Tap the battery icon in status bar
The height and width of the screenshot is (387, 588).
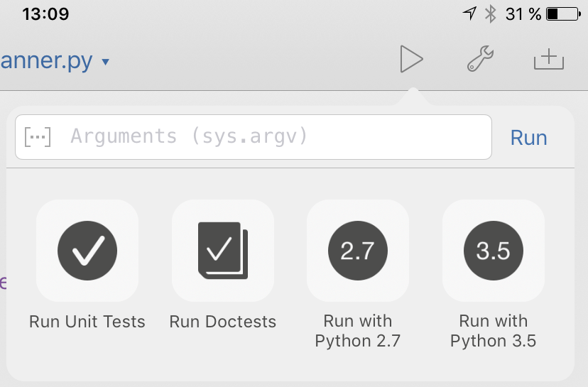tap(563, 13)
